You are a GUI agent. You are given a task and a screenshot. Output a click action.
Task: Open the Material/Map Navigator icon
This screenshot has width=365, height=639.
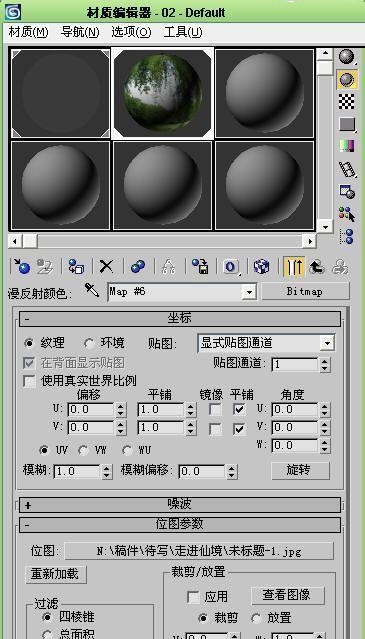(x=347, y=236)
